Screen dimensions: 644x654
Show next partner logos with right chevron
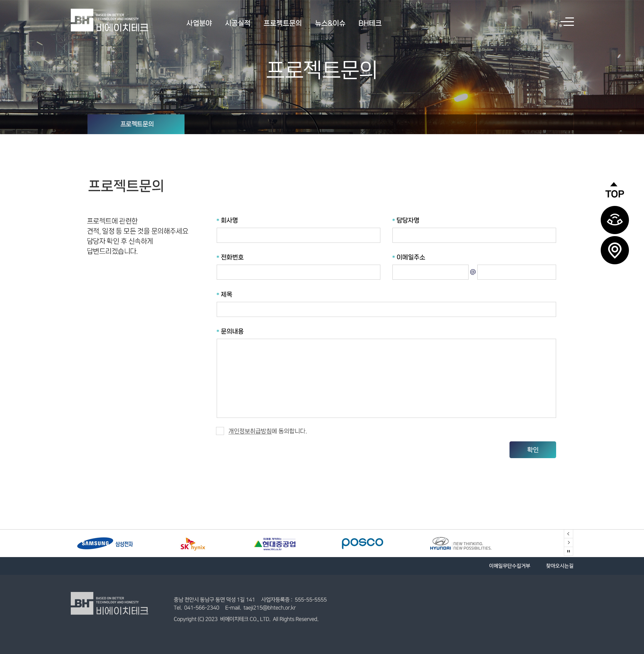568,542
